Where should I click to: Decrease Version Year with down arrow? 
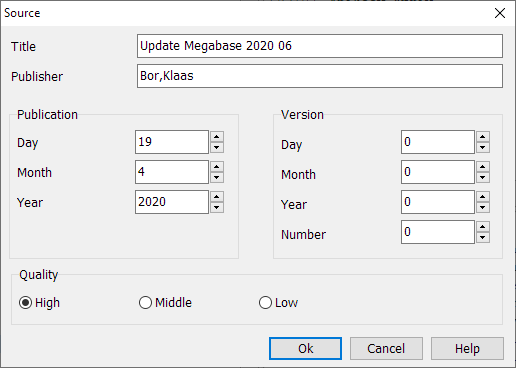tap(483, 207)
